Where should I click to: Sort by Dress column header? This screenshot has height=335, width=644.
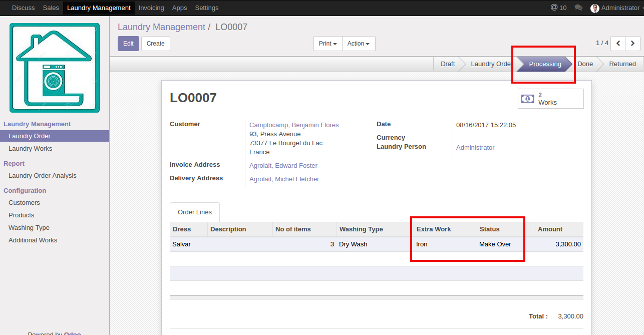(x=189, y=229)
